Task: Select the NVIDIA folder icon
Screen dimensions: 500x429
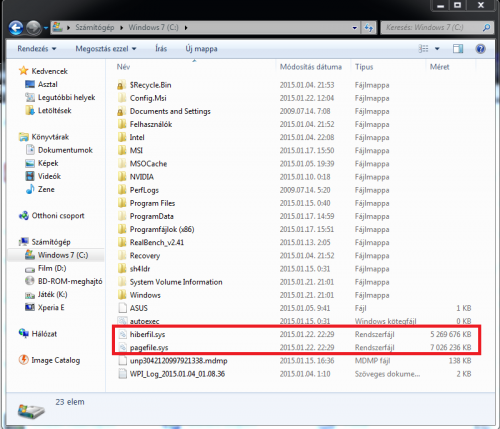Action: point(122,177)
